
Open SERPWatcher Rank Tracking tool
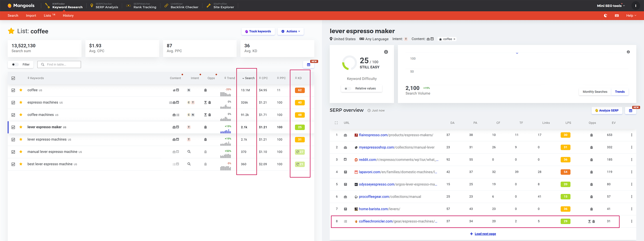coord(141,6)
